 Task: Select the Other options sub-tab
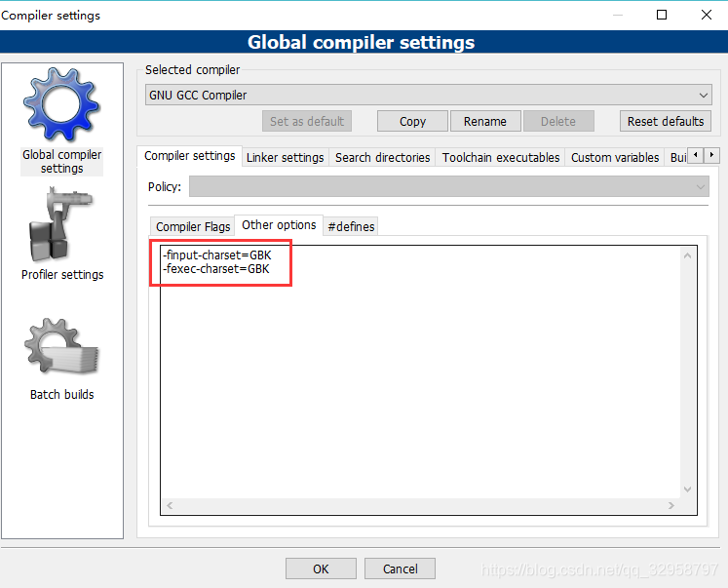(279, 225)
